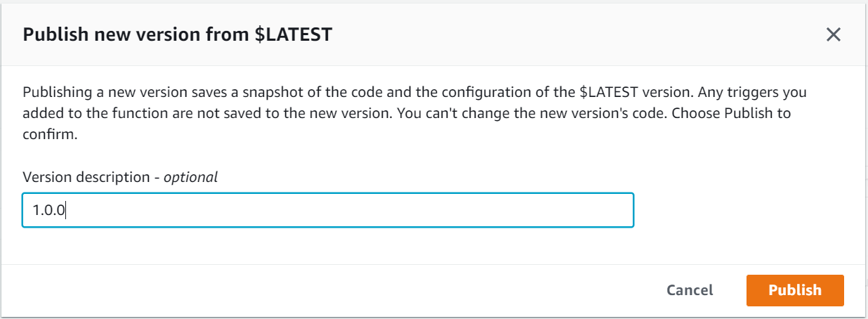868x319 pixels.
Task: Click the 1.0.0 text in the field
Action: [x=48, y=210]
